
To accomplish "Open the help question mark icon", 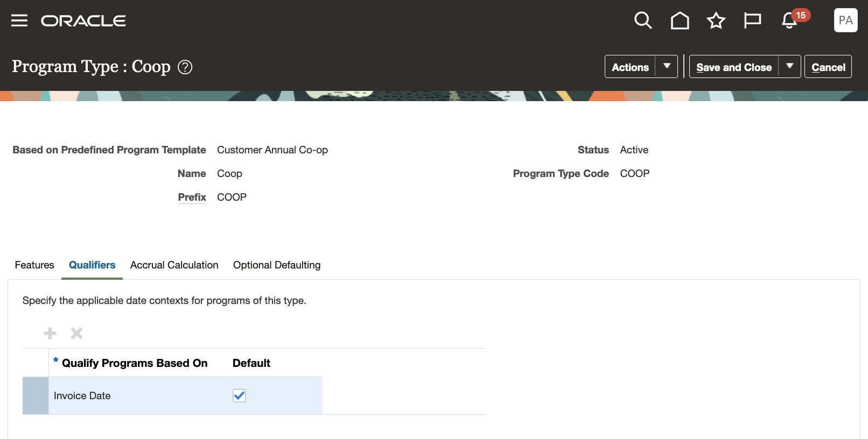I will (185, 67).
